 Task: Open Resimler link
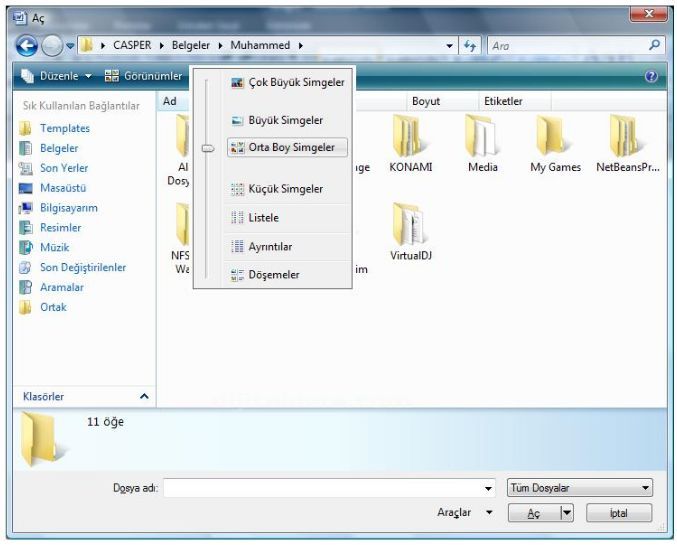60,228
